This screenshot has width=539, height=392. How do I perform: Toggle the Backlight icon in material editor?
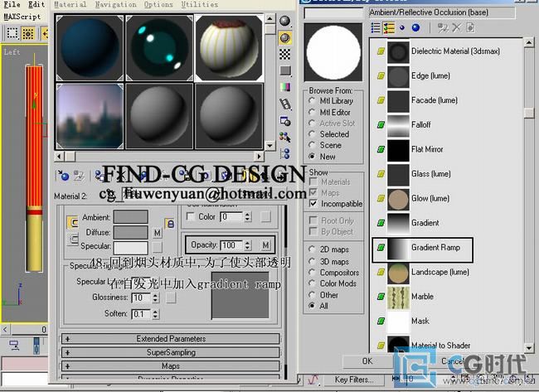(x=285, y=38)
